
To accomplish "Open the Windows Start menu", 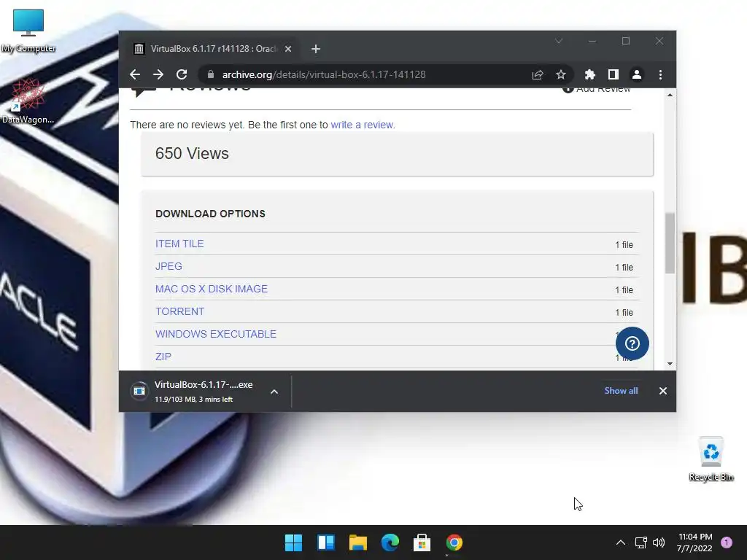I will [x=293, y=542].
